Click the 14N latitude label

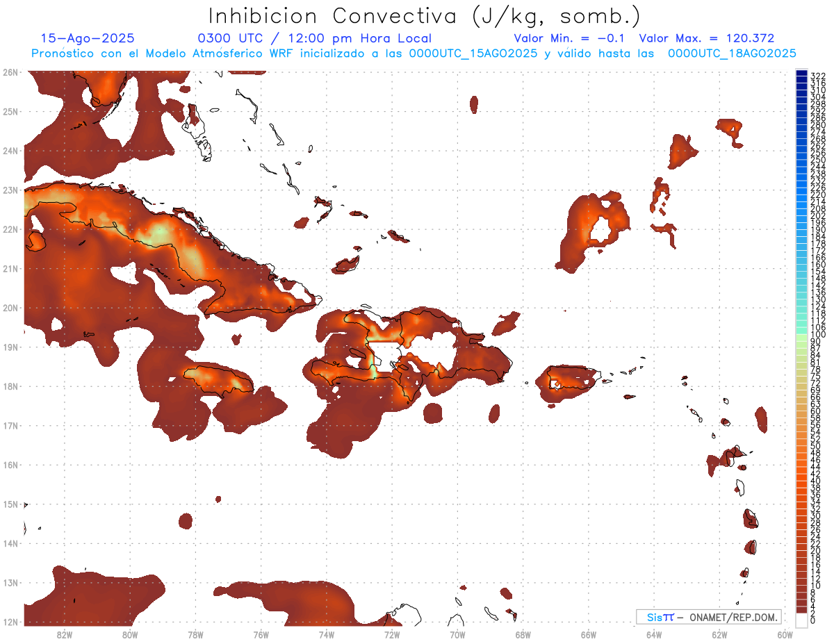(10, 543)
